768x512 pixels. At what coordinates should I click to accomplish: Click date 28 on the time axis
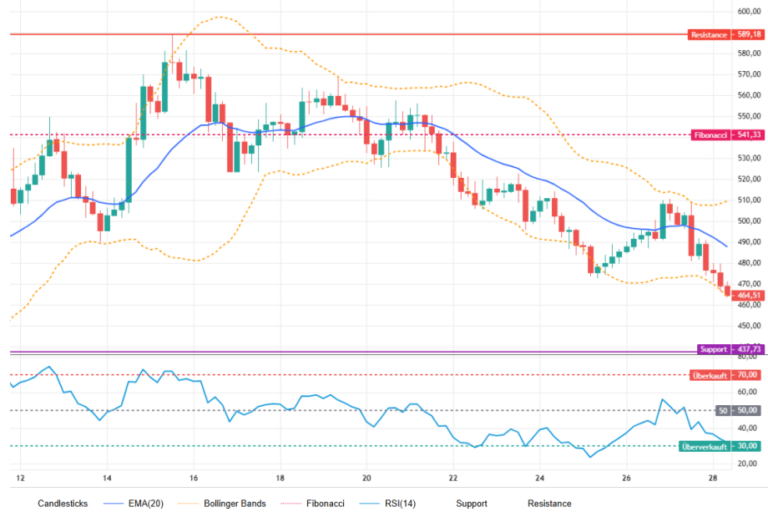713,478
